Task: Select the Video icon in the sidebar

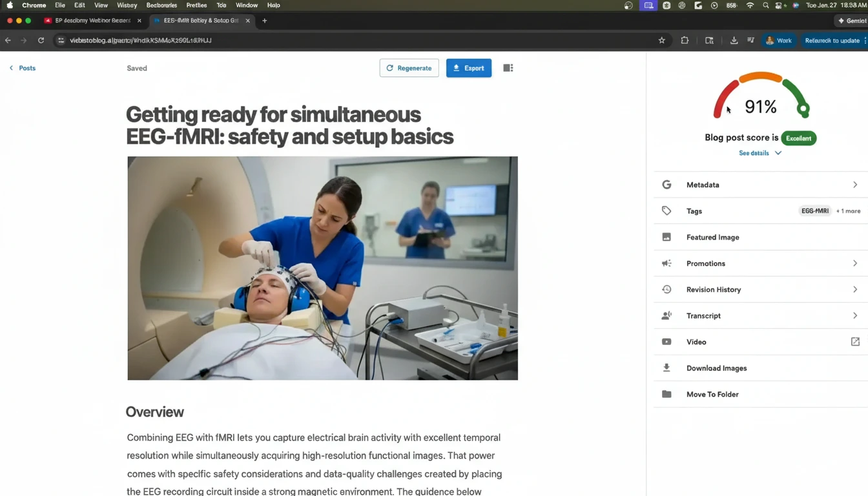Action: [666, 342]
